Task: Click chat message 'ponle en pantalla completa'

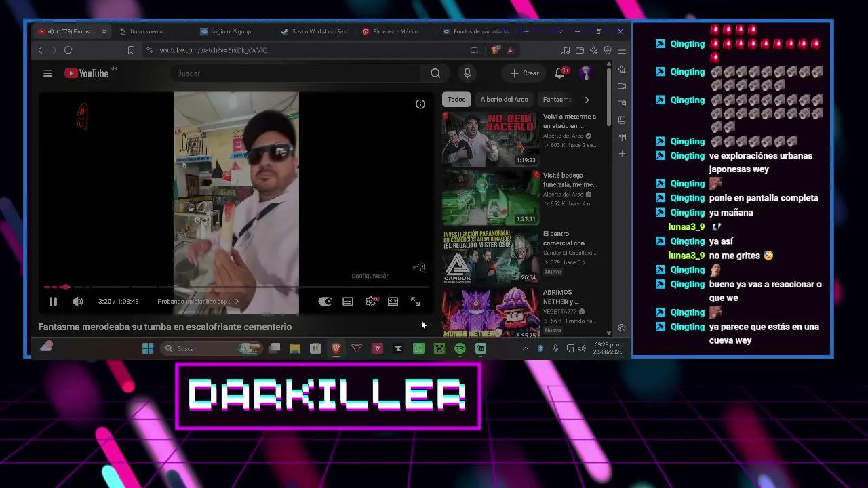Action: (764, 198)
